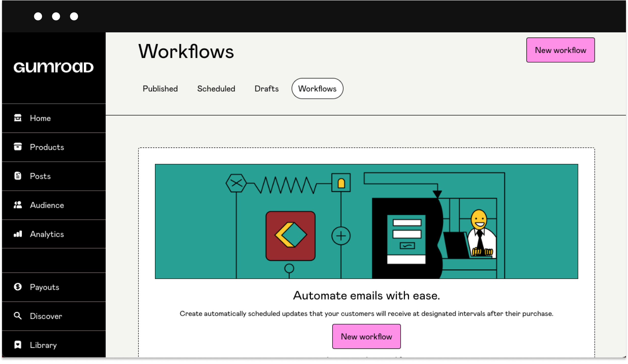628x364 pixels.
Task: Click the Gumroad logo in sidebar
Action: [53, 67]
